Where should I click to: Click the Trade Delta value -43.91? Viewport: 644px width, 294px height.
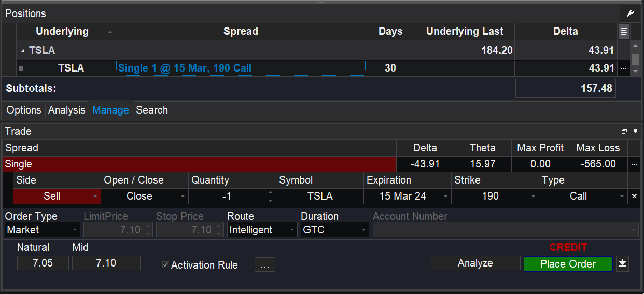(425, 164)
